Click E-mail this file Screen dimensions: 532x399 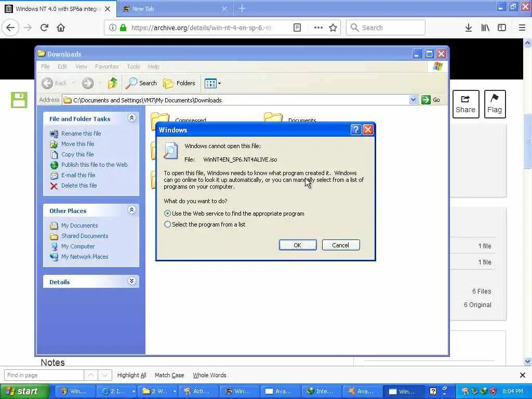(x=78, y=175)
